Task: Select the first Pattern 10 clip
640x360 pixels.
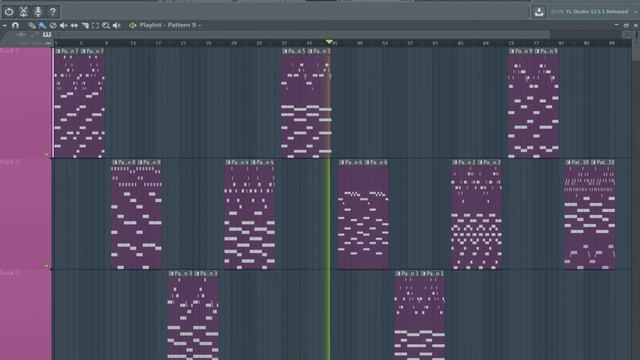Action: pos(577,214)
